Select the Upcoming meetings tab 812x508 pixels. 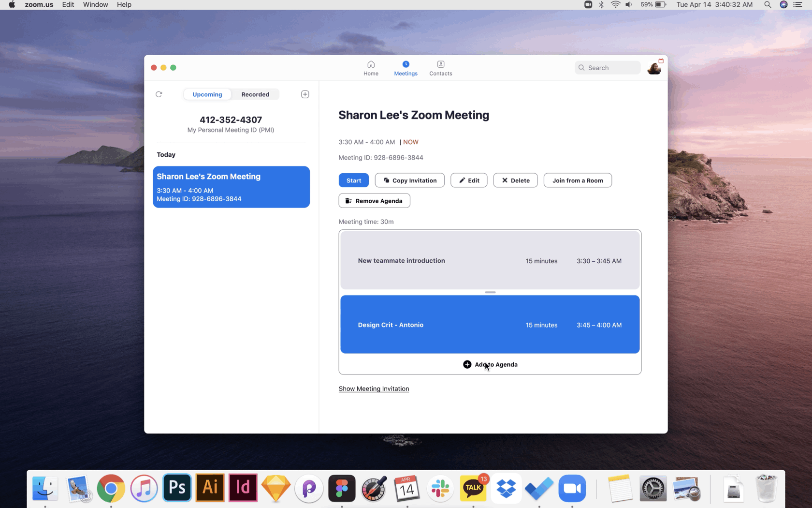[x=207, y=94]
